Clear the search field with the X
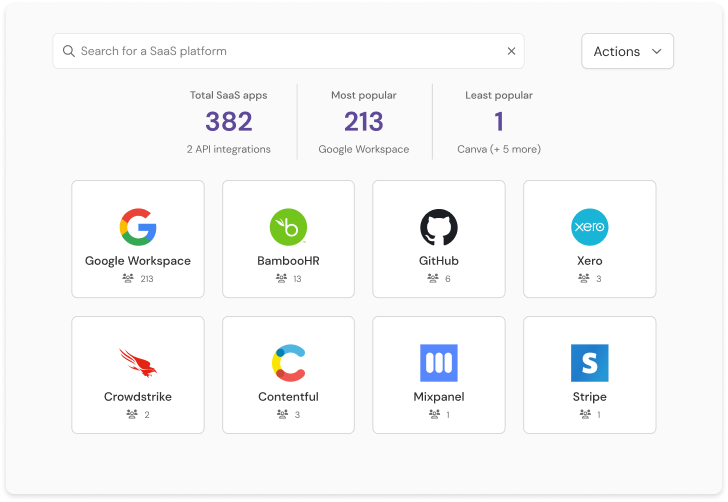Viewport: 728px width, 502px height. 511,51
